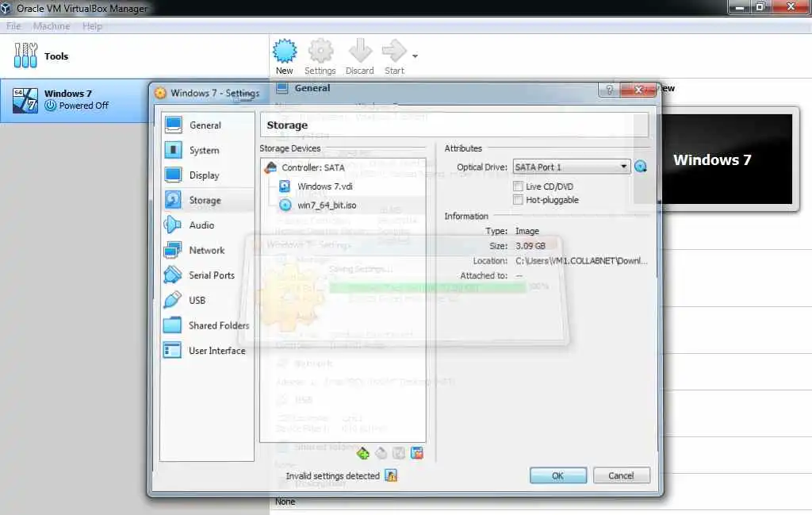The image size is (812, 515).
Task: Select Storage settings category
Action: click(207, 200)
